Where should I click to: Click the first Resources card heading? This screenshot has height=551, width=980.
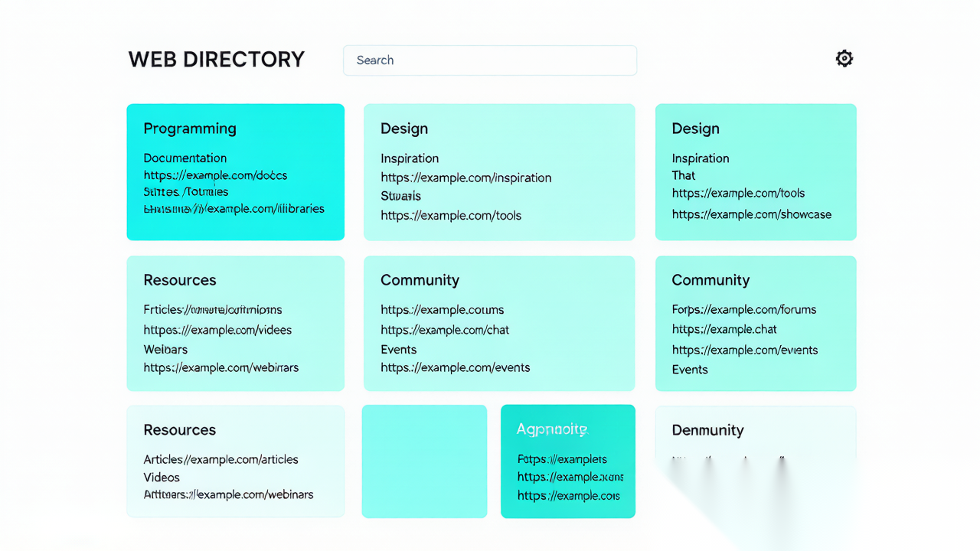(180, 280)
